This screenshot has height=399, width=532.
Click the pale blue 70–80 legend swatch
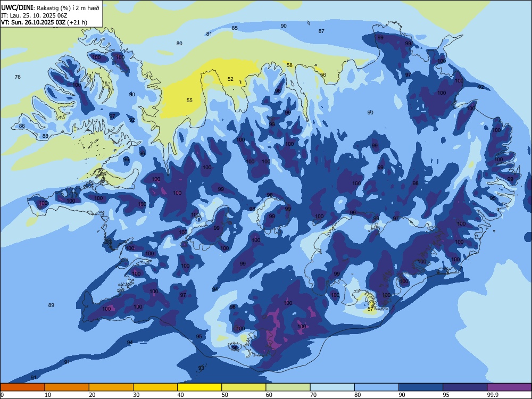332,387
